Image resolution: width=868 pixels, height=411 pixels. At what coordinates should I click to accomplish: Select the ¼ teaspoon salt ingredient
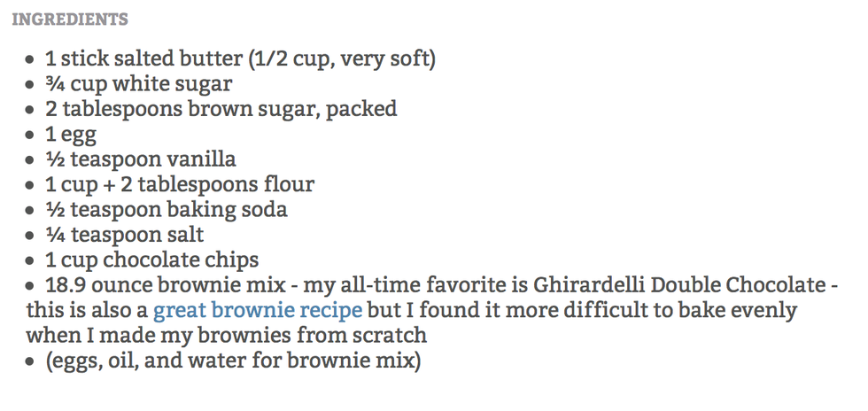pos(125,236)
